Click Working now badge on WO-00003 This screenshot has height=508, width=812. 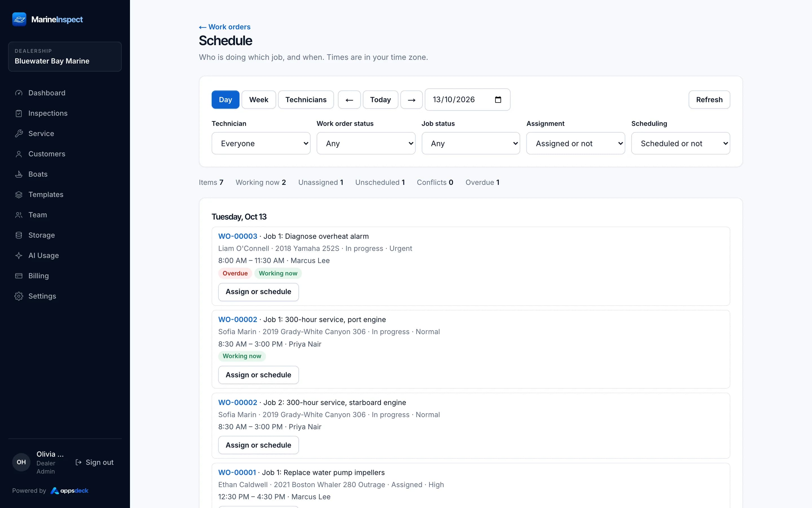278,273
